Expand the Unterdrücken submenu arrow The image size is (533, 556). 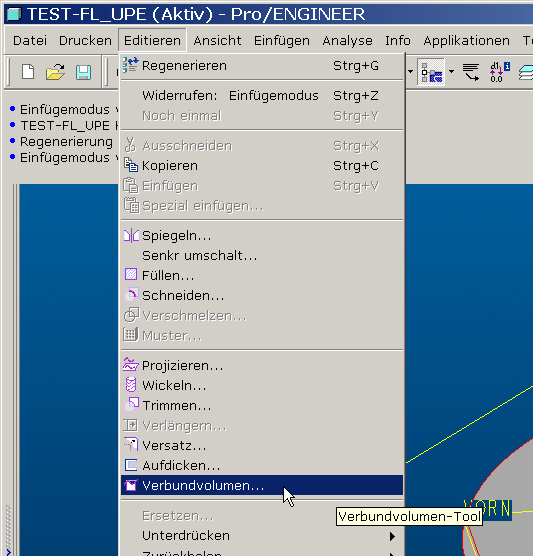point(392,536)
